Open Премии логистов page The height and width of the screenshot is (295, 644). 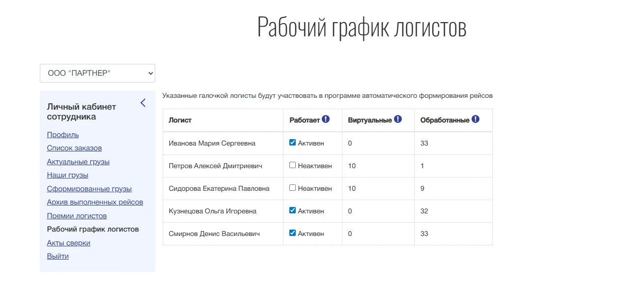click(77, 216)
